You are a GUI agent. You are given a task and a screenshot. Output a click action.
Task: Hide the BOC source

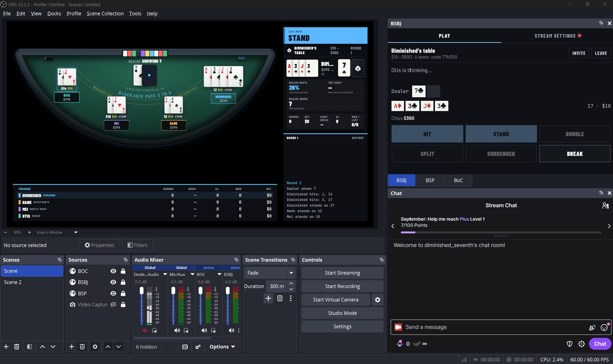coord(113,271)
